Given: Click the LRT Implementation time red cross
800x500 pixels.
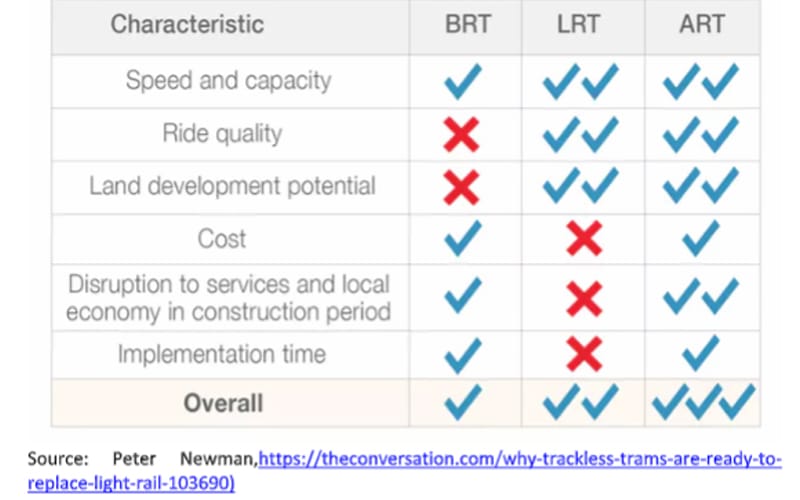Looking at the screenshot, I should click(584, 352).
